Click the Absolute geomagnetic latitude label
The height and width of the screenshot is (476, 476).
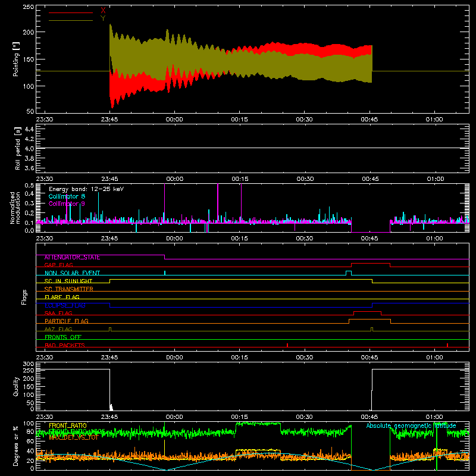click(411, 425)
